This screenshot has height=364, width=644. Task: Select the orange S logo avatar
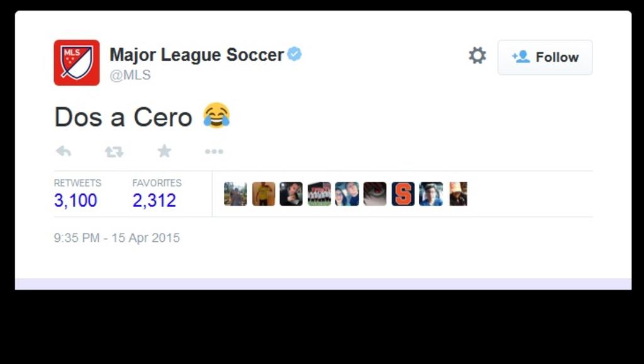coord(403,194)
